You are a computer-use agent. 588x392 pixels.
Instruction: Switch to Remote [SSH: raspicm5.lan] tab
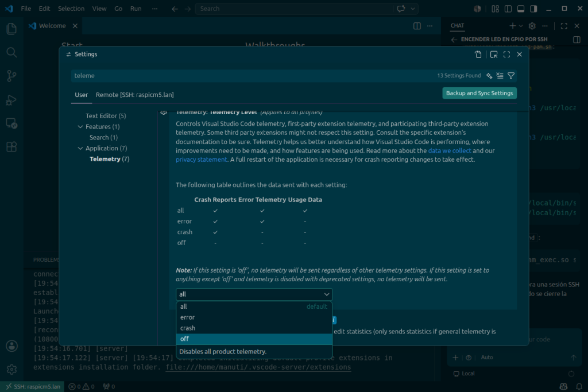pos(134,95)
